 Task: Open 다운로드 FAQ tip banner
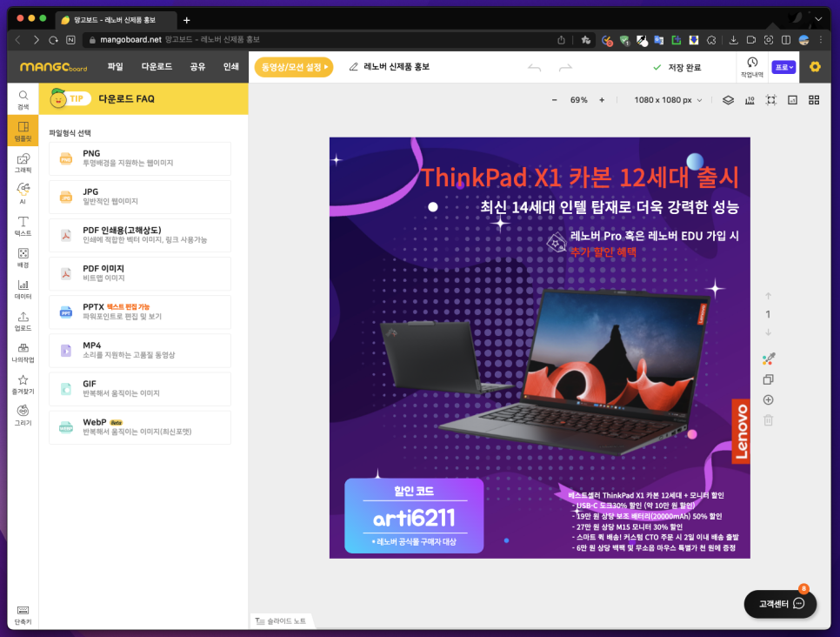143,98
